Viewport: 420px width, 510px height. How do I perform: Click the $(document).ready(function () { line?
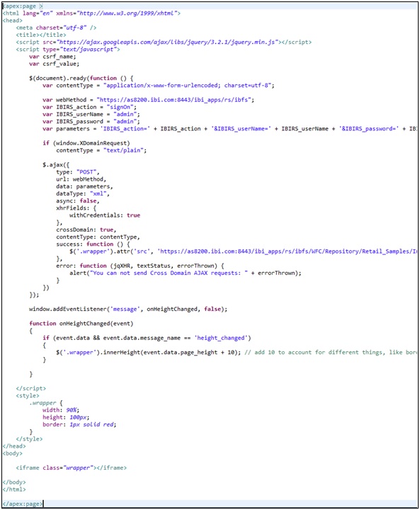81,78
